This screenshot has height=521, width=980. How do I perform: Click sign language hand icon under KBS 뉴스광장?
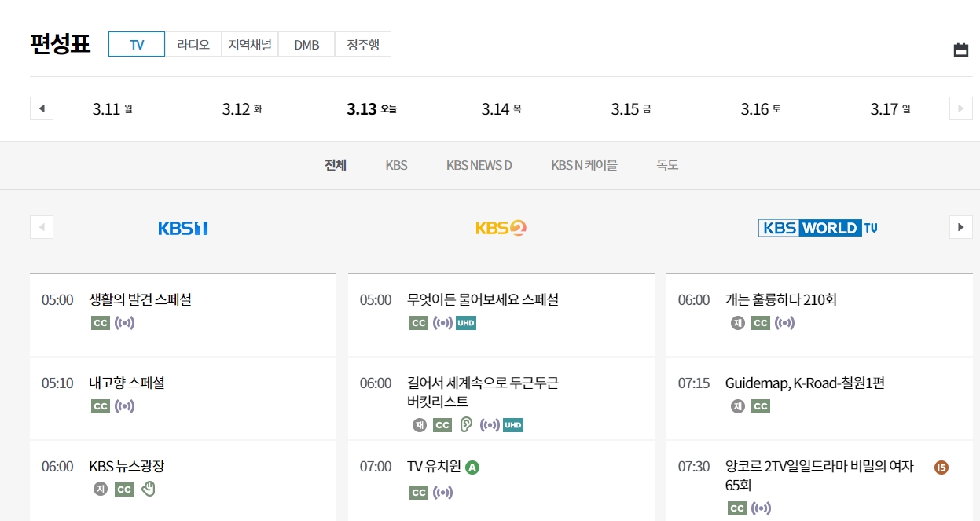pos(149,489)
